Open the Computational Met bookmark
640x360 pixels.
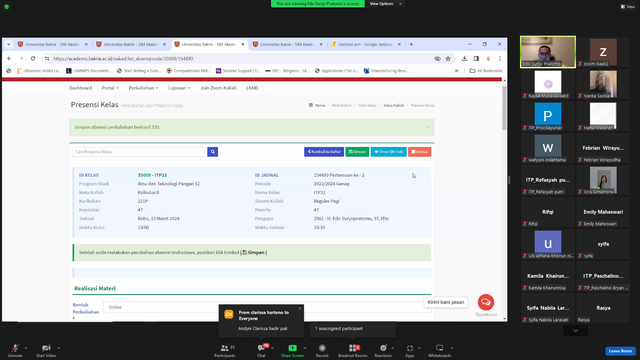click(189, 71)
